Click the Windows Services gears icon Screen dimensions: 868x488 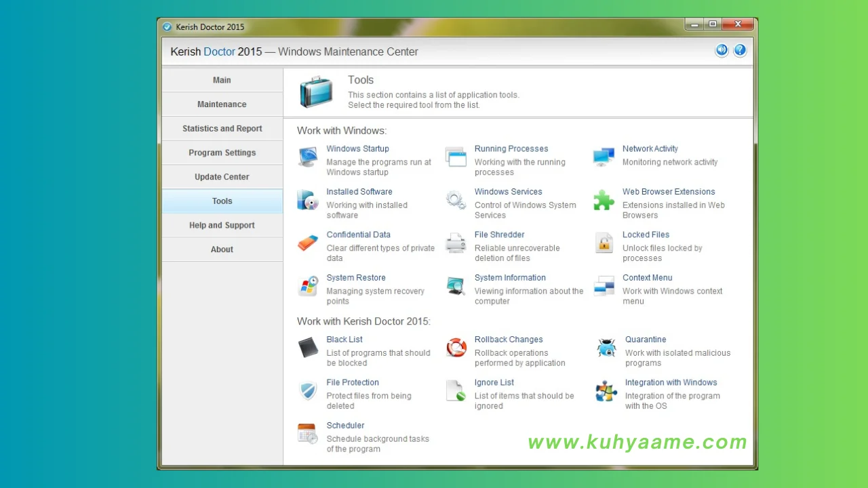pyautogui.click(x=456, y=200)
